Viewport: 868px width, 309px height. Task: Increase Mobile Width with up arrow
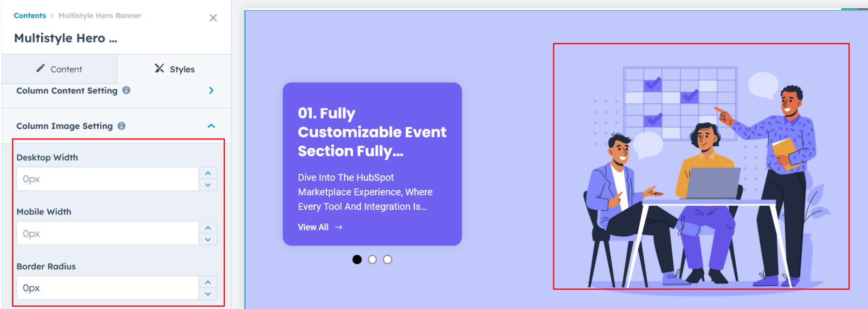[x=208, y=228]
